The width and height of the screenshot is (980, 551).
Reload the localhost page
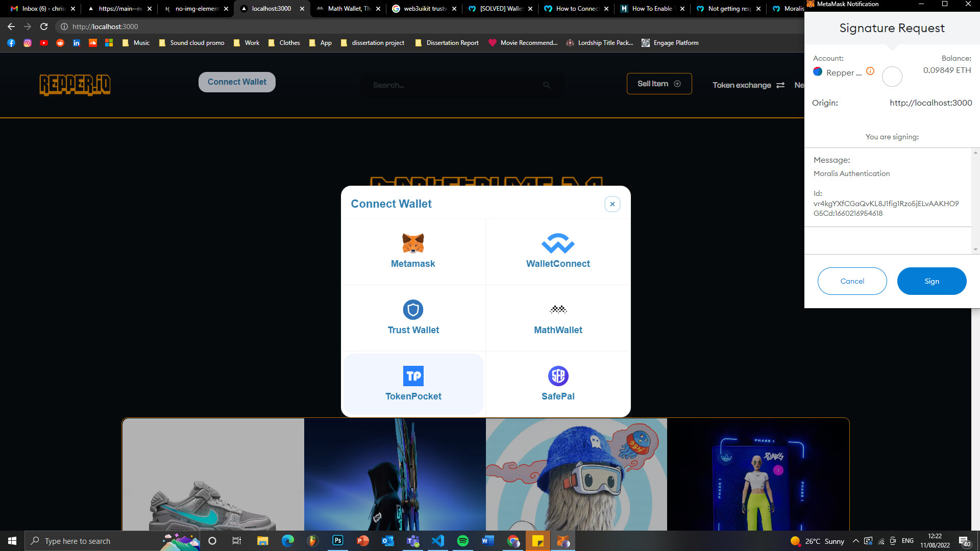(44, 27)
